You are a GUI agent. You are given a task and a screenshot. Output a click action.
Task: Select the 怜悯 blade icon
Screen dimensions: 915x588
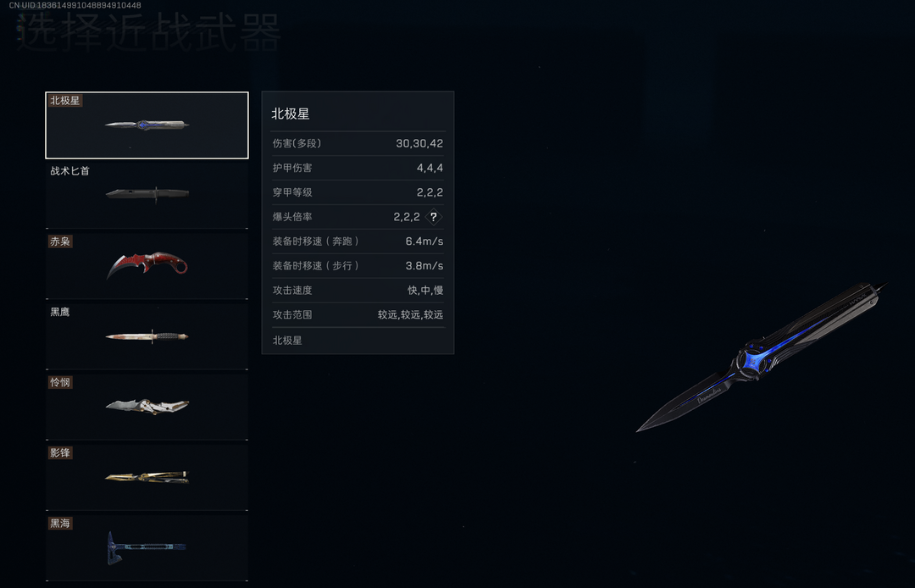pos(147,406)
